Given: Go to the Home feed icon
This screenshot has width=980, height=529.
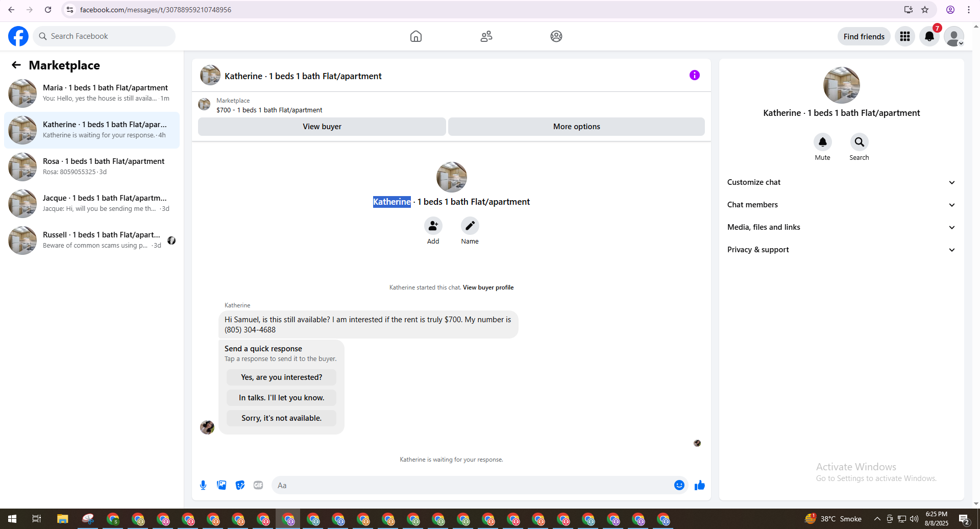Looking at the screenshot, I should click(x=416, y=36).
